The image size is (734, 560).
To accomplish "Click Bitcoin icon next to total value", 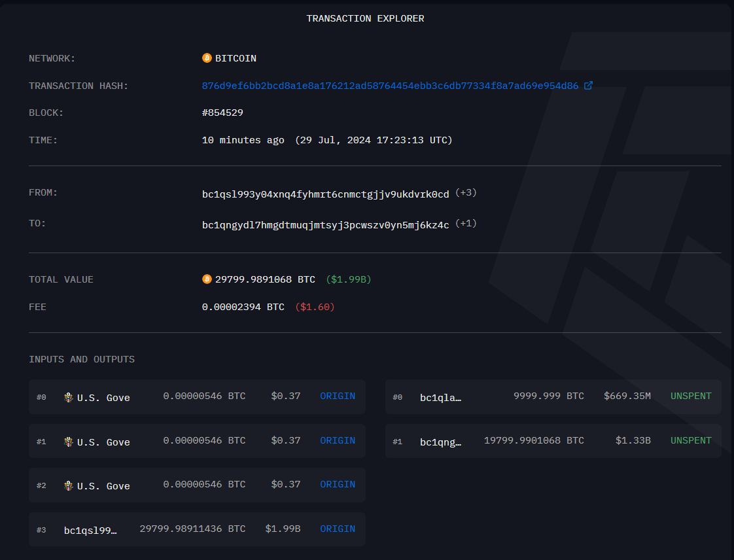I will [207, 279].
